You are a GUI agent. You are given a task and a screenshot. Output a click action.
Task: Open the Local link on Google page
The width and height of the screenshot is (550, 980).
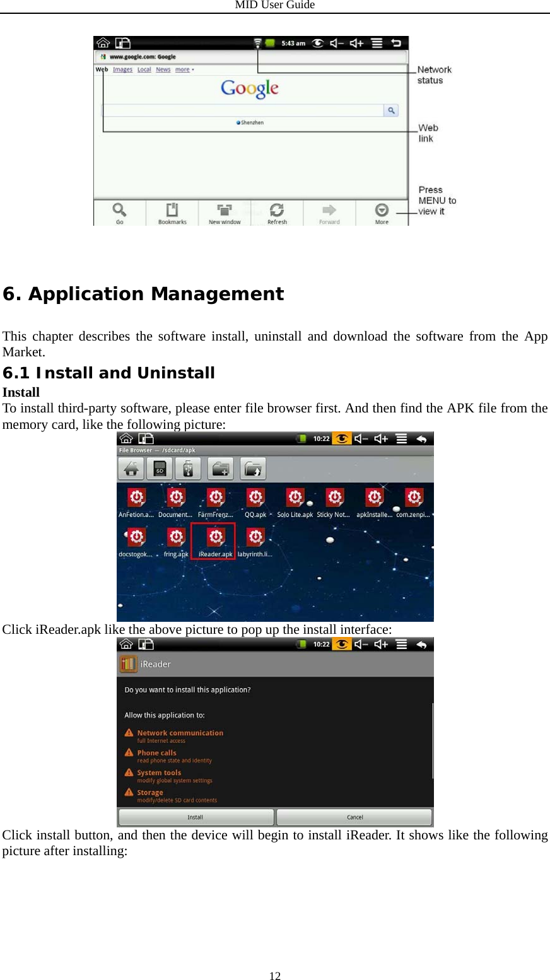tap(144, 69)
